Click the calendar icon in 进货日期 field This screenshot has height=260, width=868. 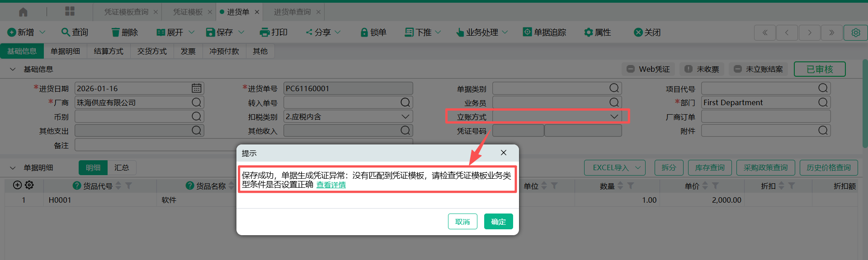click(x=196, y=88)
